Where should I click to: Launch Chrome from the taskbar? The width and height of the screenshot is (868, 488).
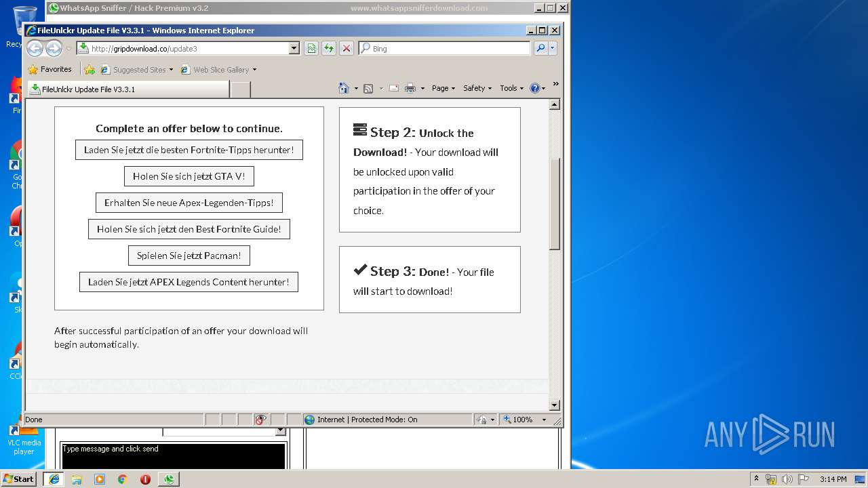pyautogui.click(x=122, y=479)
